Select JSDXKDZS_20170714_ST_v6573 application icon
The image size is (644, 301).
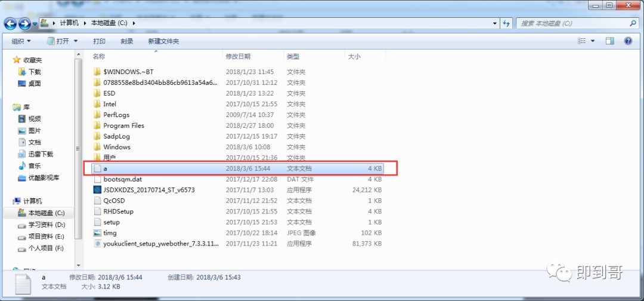[x=97, y=190]
